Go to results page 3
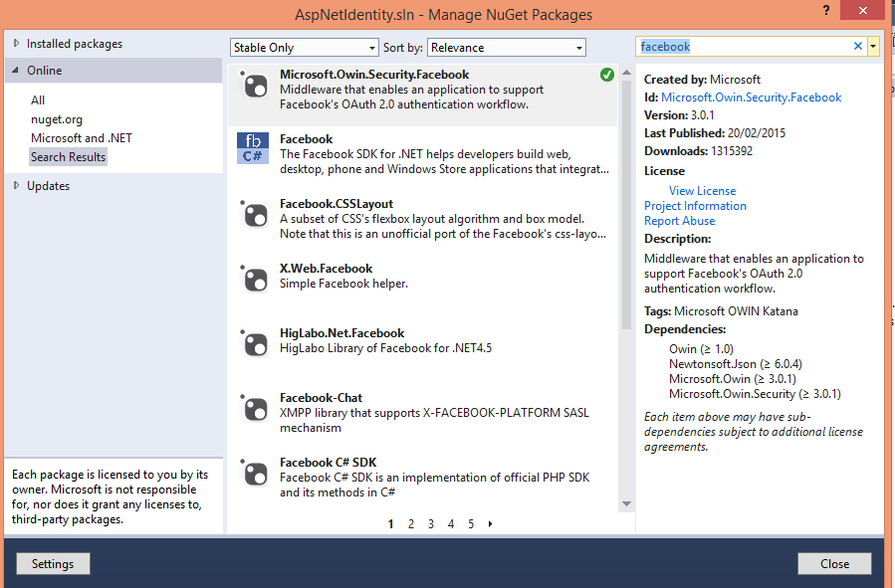895x588 pixels. click(x=431, y=524)
